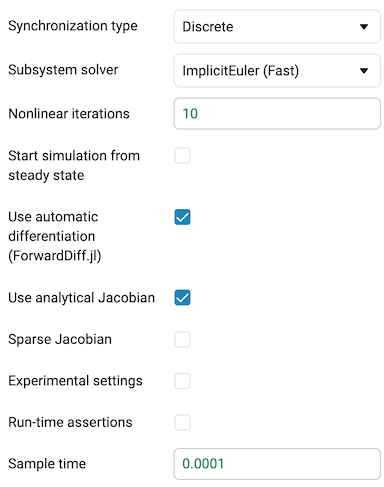
Task: Click the Subsystem solver label
Action: click(x=63, y=70)
